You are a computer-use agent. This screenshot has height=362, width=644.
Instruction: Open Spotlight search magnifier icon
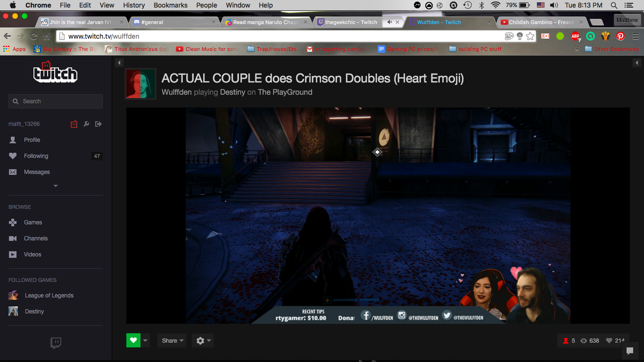click(614, 5)
